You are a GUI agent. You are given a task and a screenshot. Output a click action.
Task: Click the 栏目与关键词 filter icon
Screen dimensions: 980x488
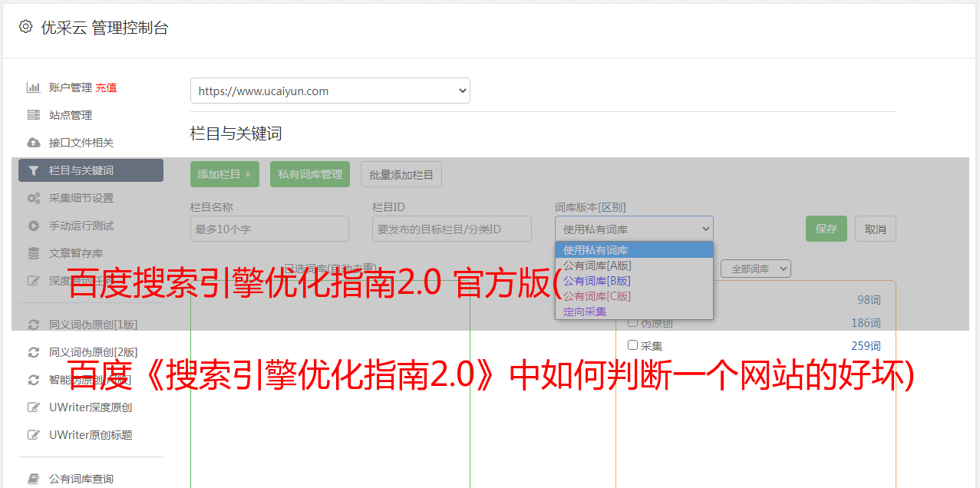(34, 170)
